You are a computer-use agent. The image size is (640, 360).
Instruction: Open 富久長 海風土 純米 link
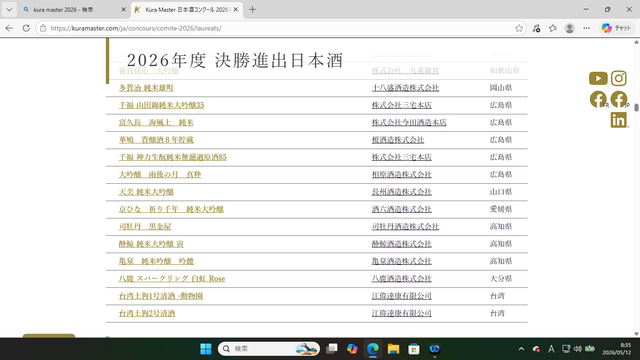[x=156, y=122]
